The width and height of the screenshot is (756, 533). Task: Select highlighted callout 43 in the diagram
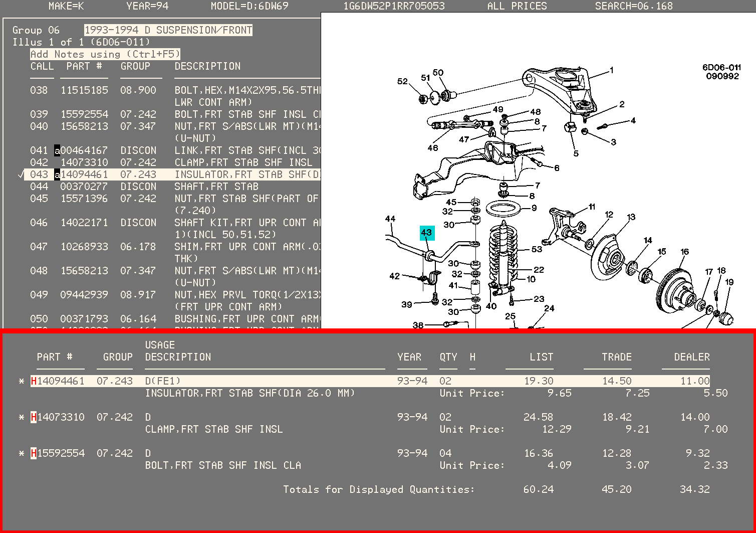(426, 233)
